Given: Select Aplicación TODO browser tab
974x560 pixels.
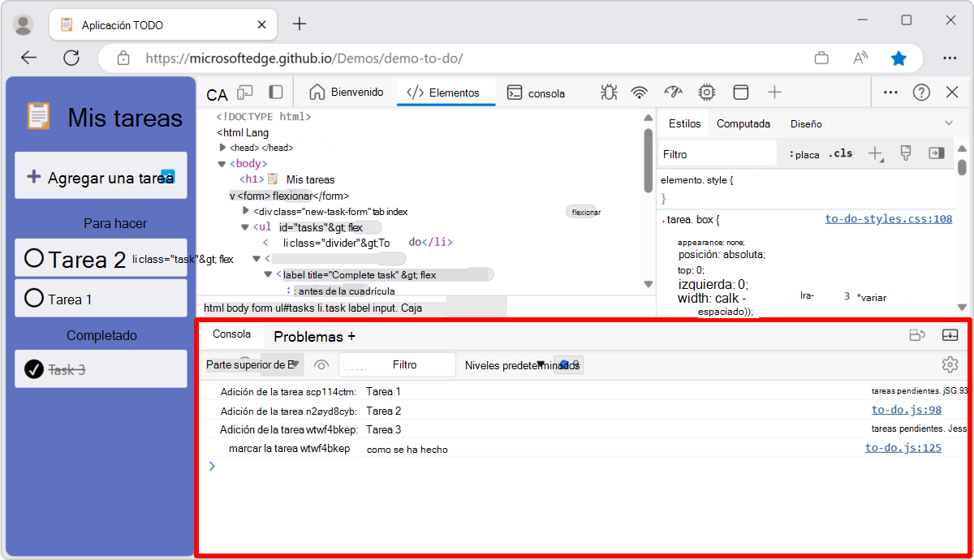Looking at the screenshot, I should coord(163,25).
